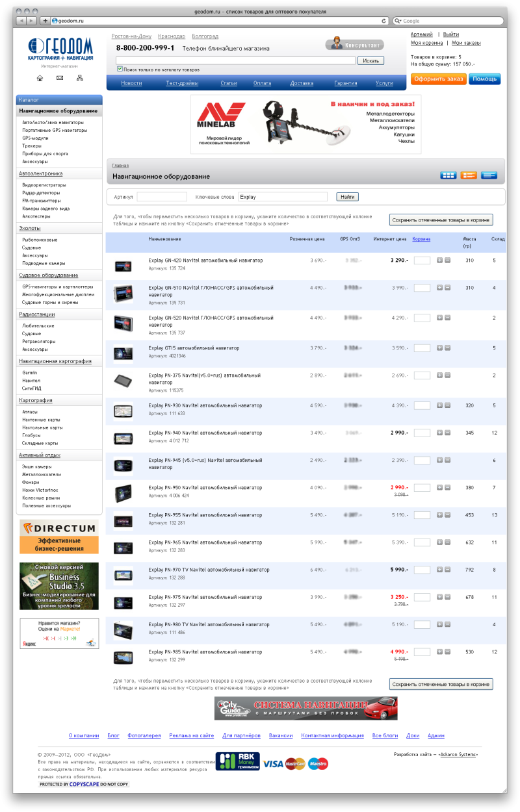
Task: Open the Новости menu item
Action: coord(131,83)
